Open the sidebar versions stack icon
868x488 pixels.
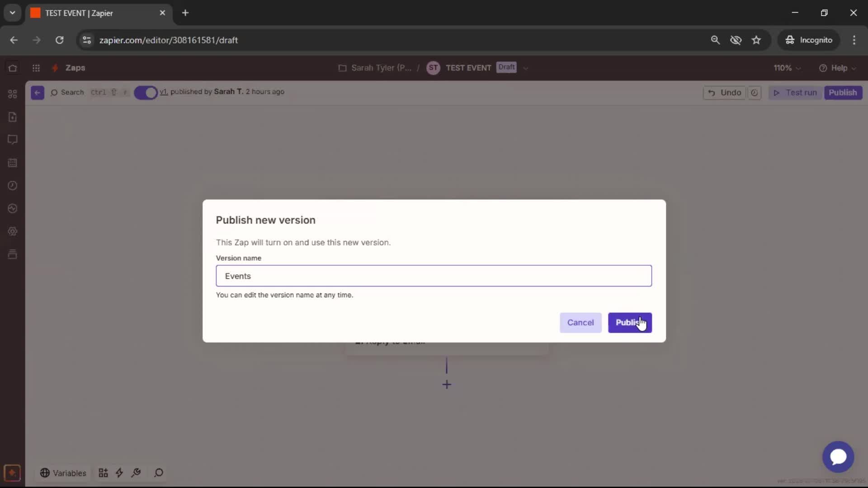click(13, 254)
